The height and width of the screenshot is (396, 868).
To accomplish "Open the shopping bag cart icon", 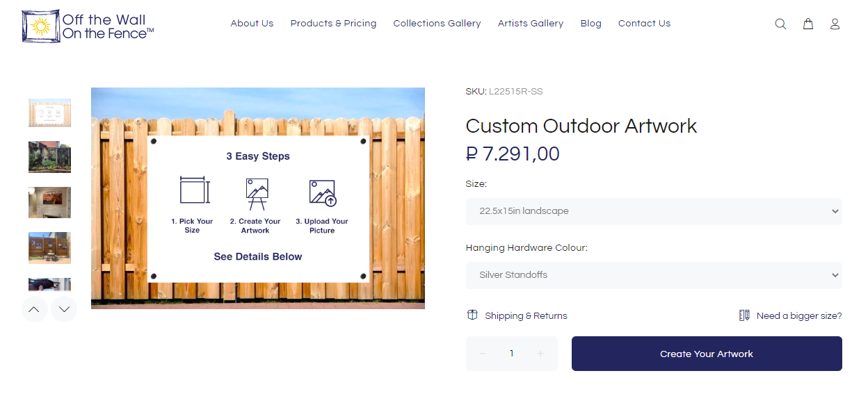I will 808,24.
